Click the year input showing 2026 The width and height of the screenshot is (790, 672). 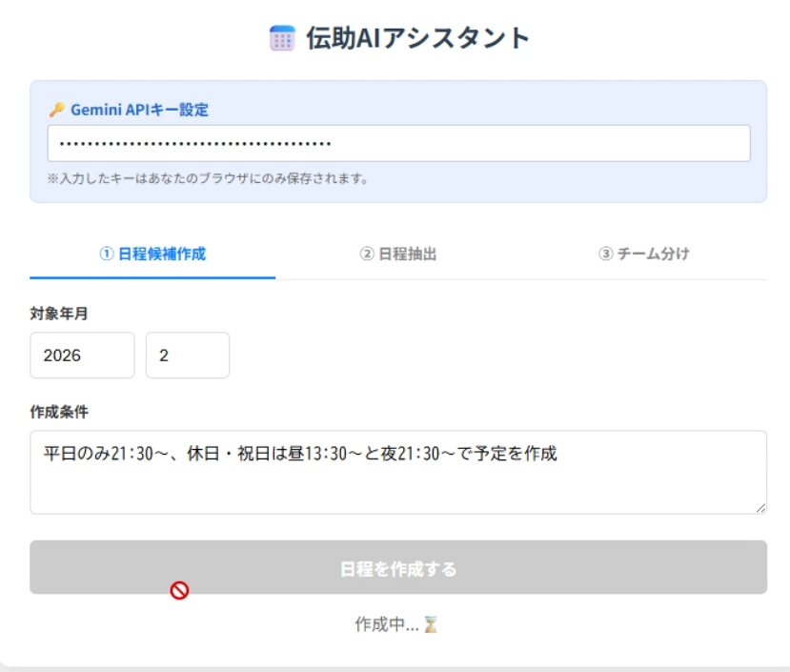[x=81, y=355]
